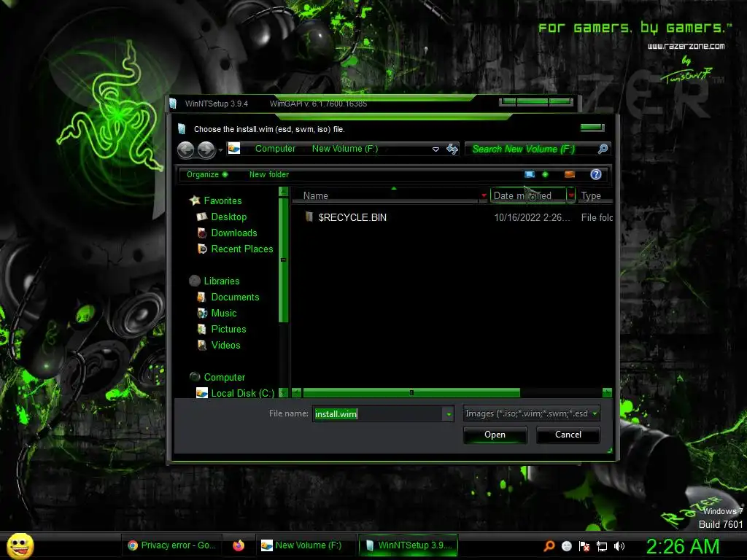
Task: Click navigation pane scroll up arrow
Action: 283,192
